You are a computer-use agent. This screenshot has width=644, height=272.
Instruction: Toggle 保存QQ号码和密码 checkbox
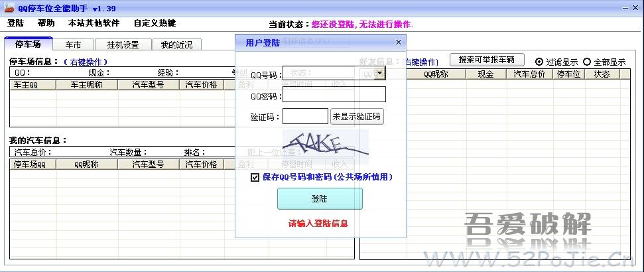255,178
